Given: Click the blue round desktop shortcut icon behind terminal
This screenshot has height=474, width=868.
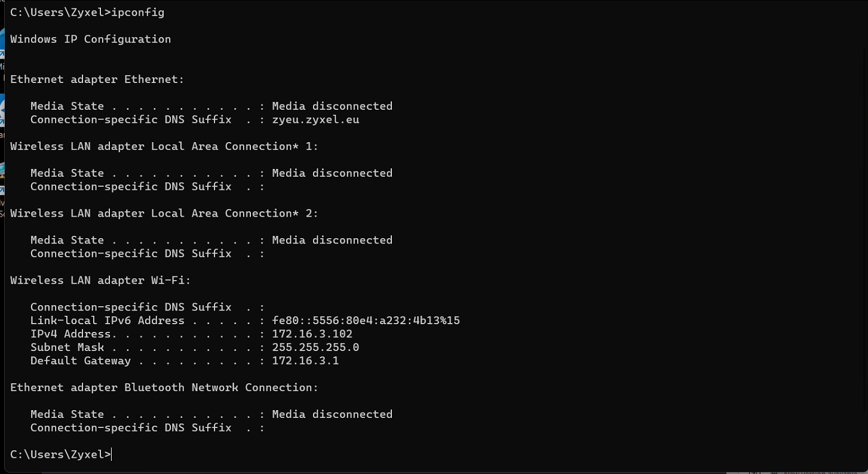Looking at the screenshot, I should [2, 110].
